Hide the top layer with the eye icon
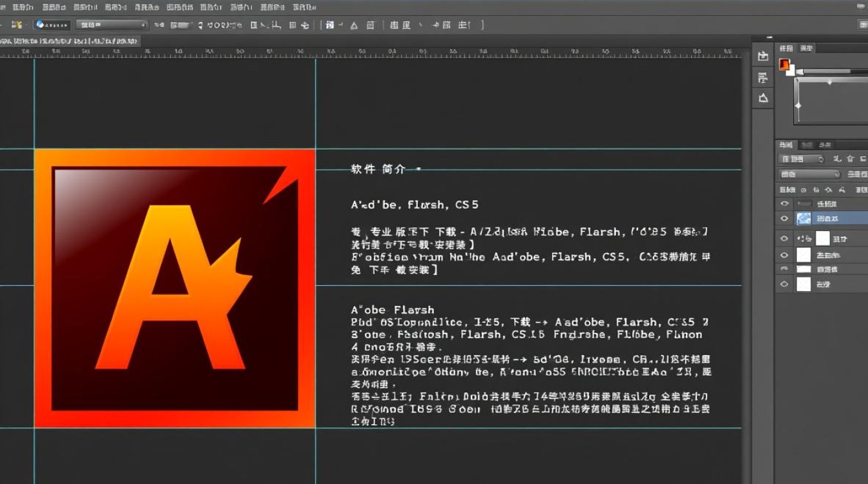The height and width of the screenshot is (484, 868). point(783,203)
